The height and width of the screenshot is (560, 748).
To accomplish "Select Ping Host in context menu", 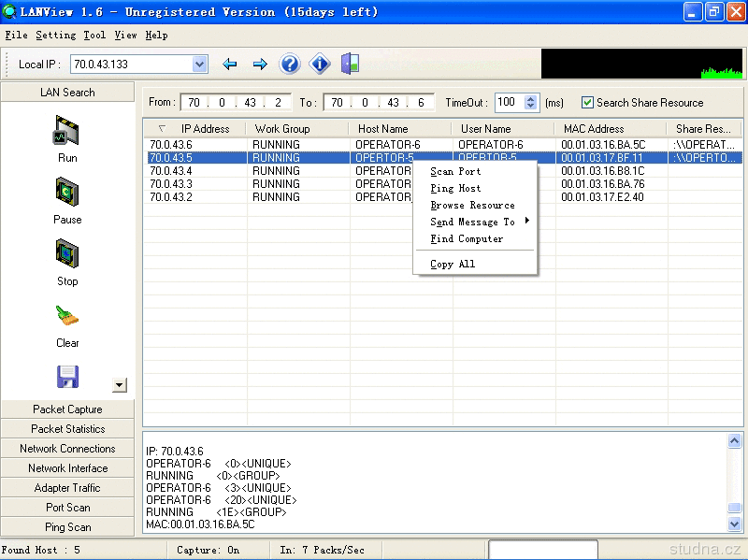I will pos(456,189).
